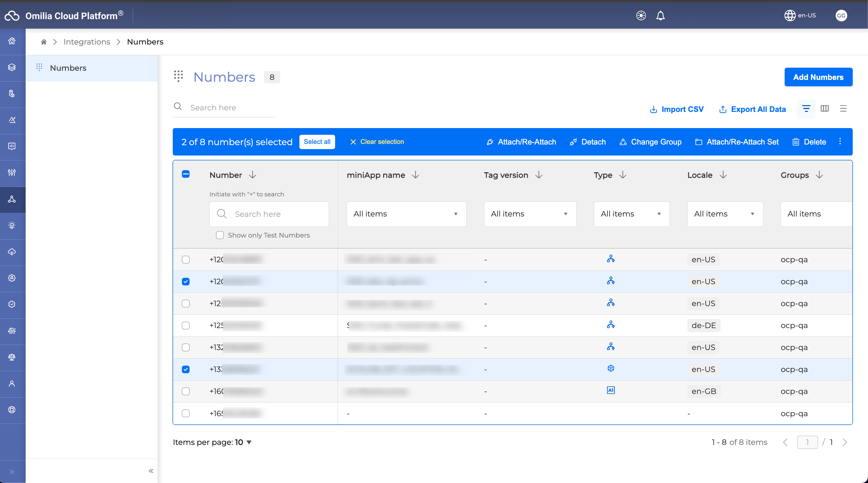Choose Attach/Re-Attach Set action
Image resolution: width=868 pixels, height=483 pixels.
[736, 142]
